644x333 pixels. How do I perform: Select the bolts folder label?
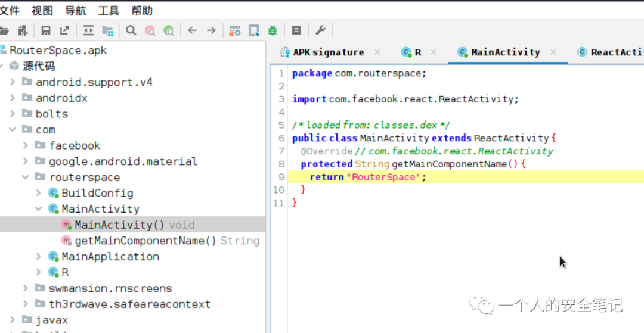52,114
